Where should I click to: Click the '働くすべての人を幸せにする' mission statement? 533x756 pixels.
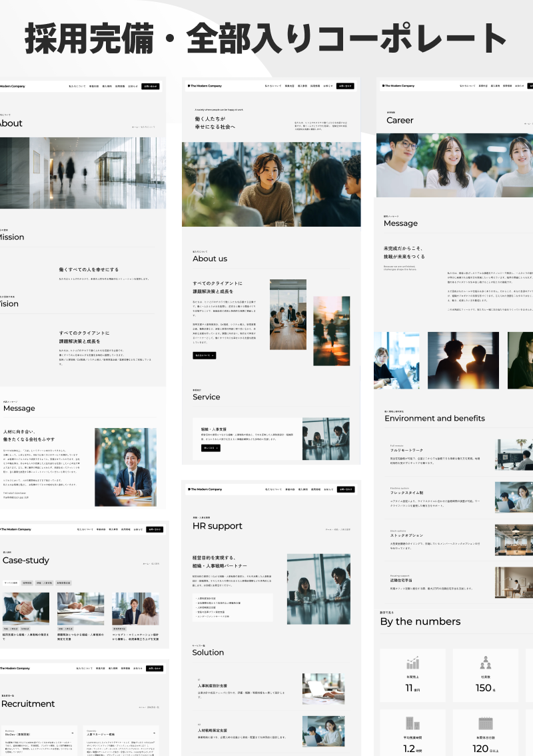(89, 269)
